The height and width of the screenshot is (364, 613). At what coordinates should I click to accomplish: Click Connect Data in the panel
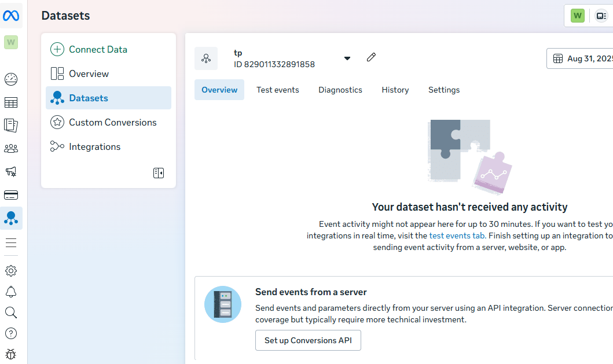coord(98,49)
